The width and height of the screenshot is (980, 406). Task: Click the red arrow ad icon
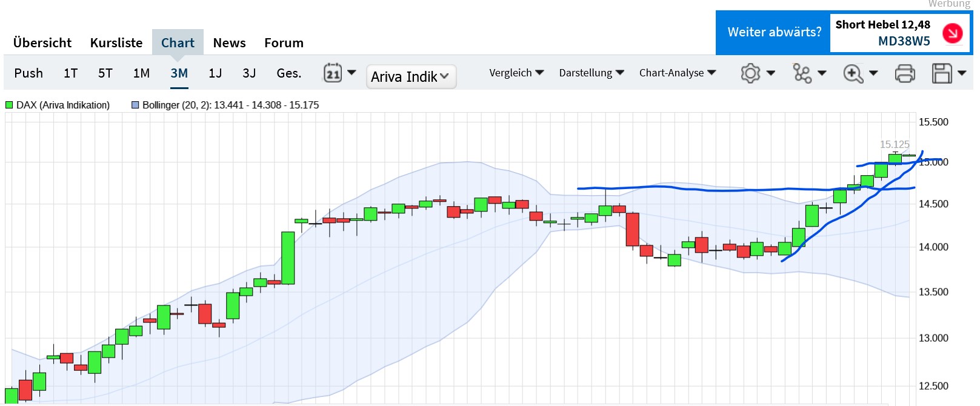(952, 33)
